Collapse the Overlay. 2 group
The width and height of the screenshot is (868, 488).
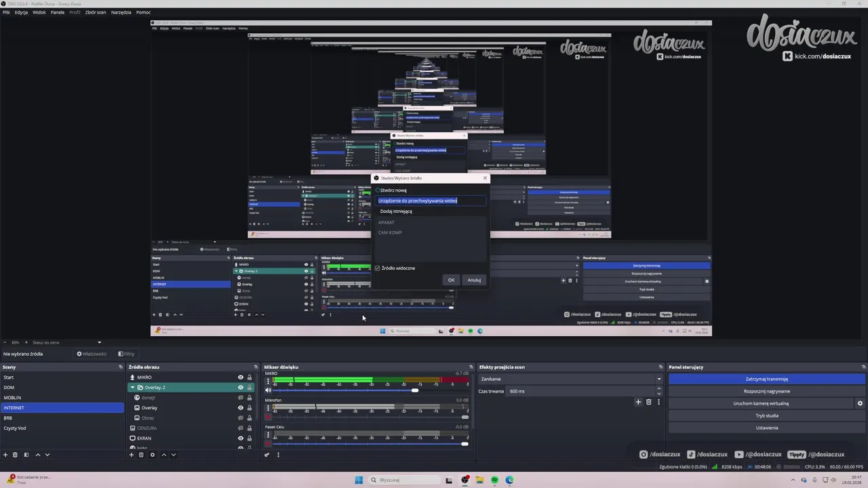(x=132, y=387)
